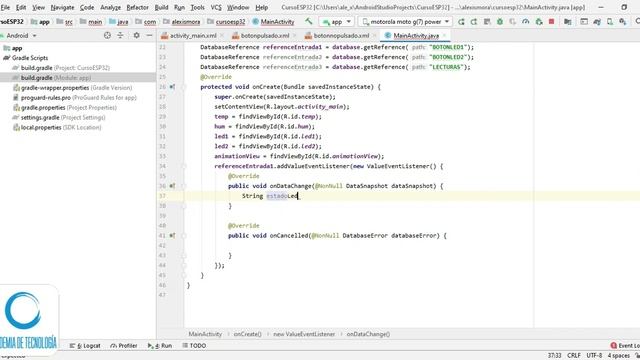Screen dimensions: 640x360
Task: Open the Refactor menu
Action: tap(138, 7)
